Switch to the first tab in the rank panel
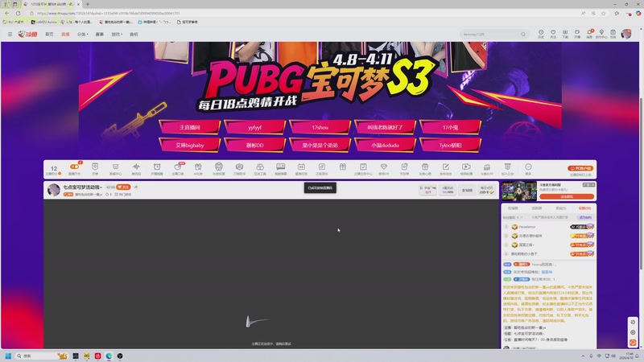The width and height of the screenshot is (644, 362). point(513,208)
